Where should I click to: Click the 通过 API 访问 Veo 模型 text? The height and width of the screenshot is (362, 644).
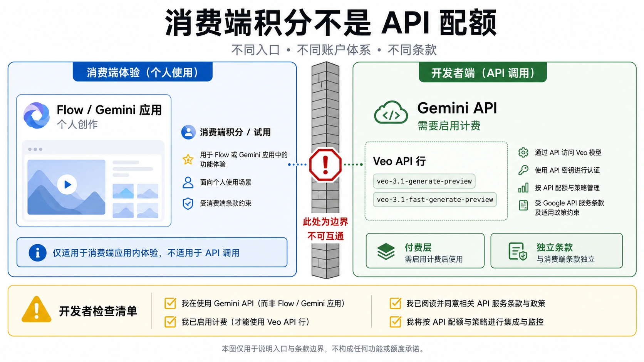click(568, 153)
